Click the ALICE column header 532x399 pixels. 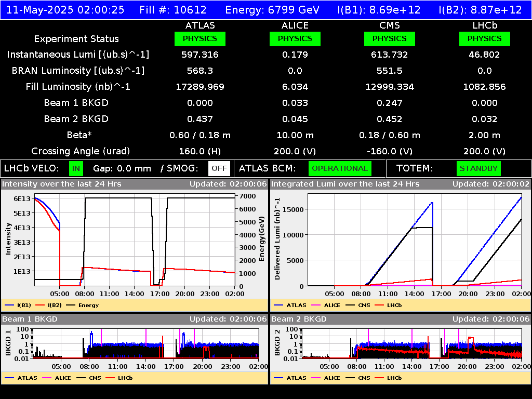295,25
